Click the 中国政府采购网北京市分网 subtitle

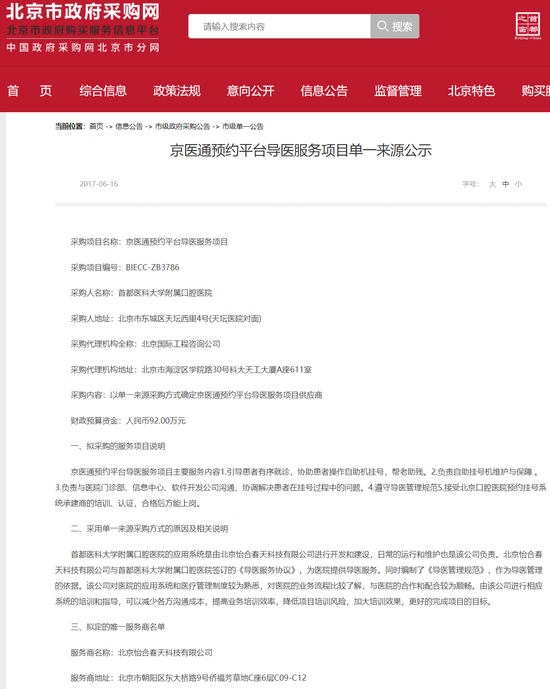point(83,47)
